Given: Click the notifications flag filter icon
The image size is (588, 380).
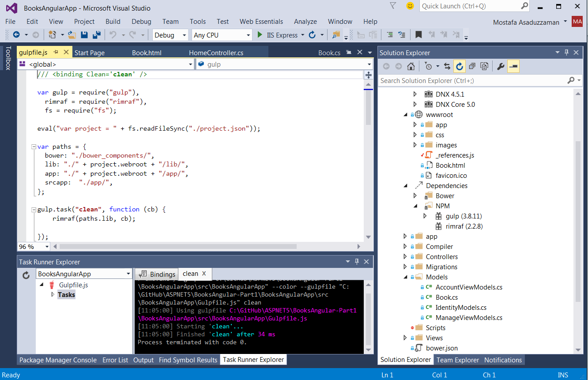Looking at the screenshot, I should tap(392, 6).
